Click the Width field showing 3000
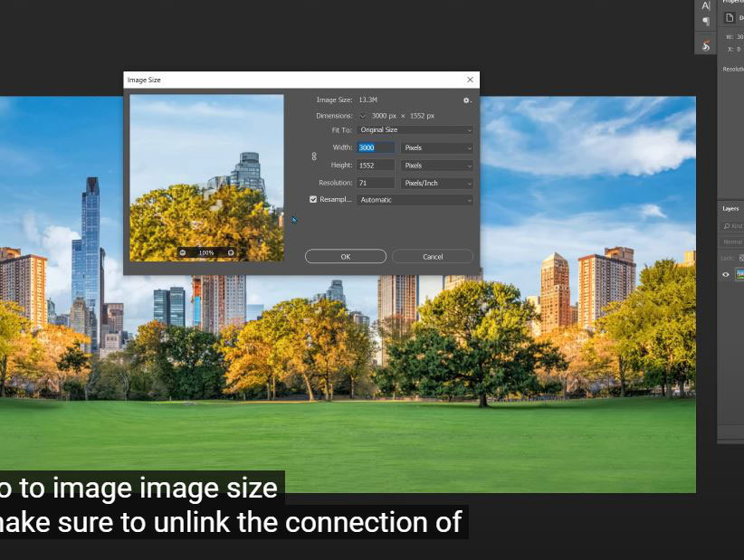The width and height of the screenshot is (744, 560). click(x=376, y=148)
